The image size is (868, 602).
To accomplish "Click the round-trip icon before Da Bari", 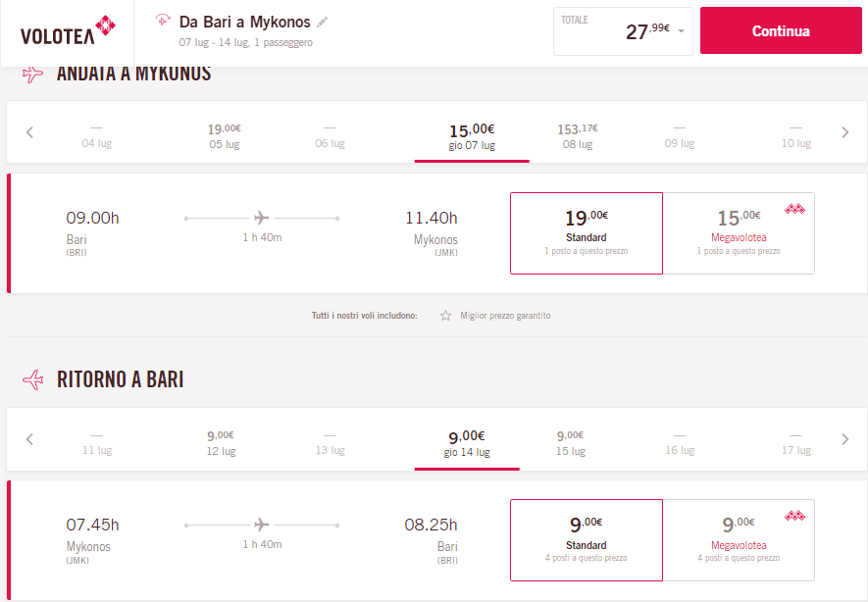I will 163,22.
